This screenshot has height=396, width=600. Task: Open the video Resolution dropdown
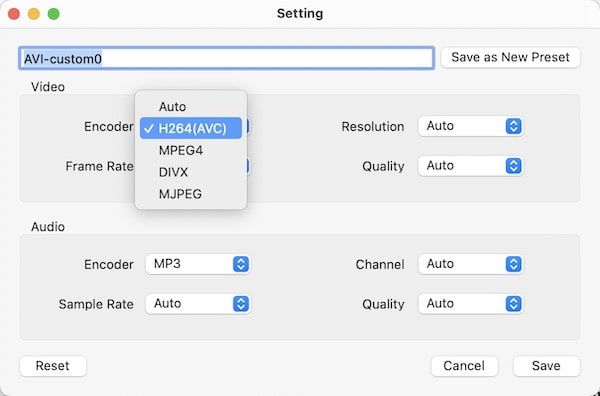(471, 126)
